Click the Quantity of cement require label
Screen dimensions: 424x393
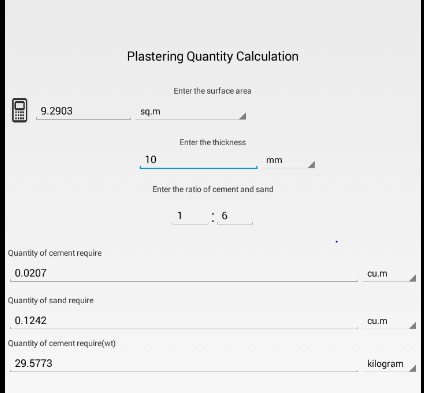pos(55,253)
